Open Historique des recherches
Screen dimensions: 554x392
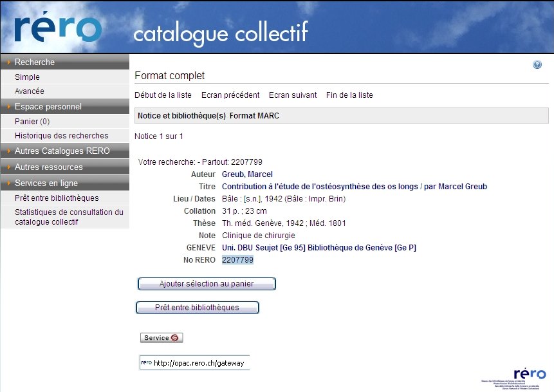point(61,136)
